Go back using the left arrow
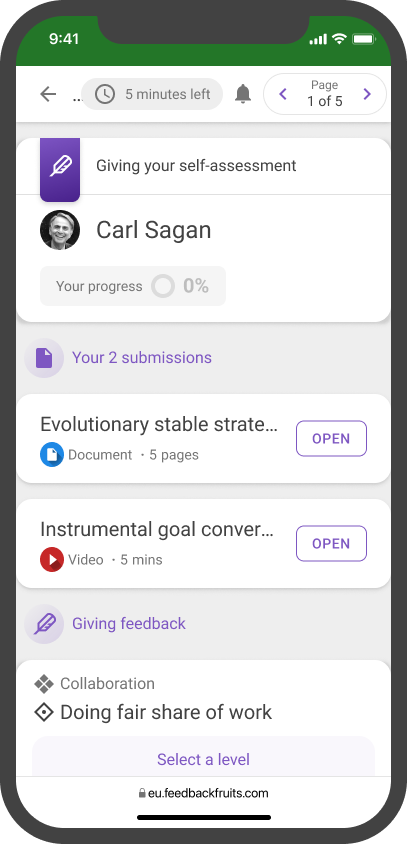Viewport: 407px width, 844px height. [48, 94]
